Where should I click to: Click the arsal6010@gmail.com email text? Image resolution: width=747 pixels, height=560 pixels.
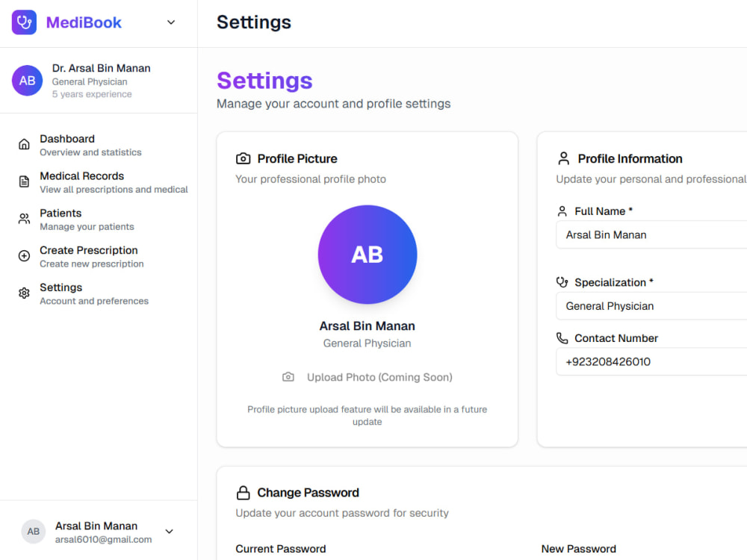(x=103, y=540)
